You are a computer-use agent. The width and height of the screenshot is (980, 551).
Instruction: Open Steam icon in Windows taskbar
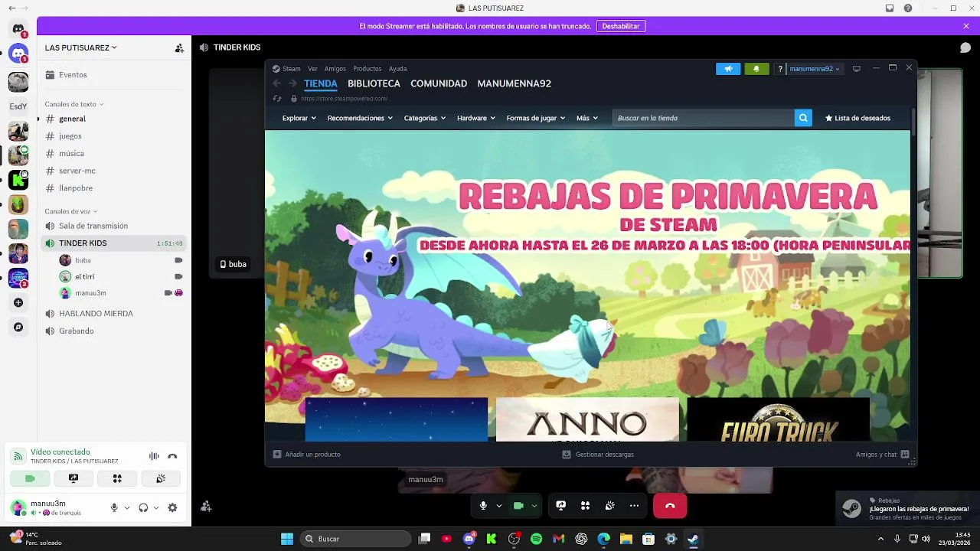point(693,539)
